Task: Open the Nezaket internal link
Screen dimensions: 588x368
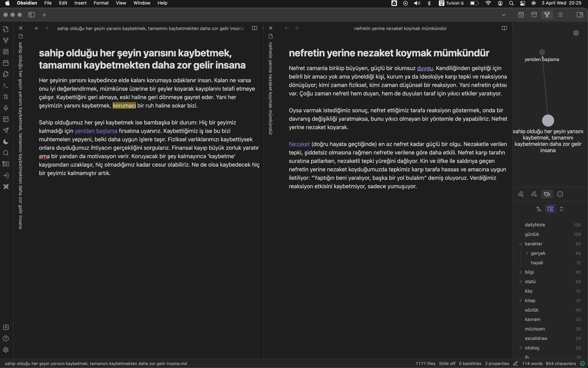Action: tap(299, 144)
